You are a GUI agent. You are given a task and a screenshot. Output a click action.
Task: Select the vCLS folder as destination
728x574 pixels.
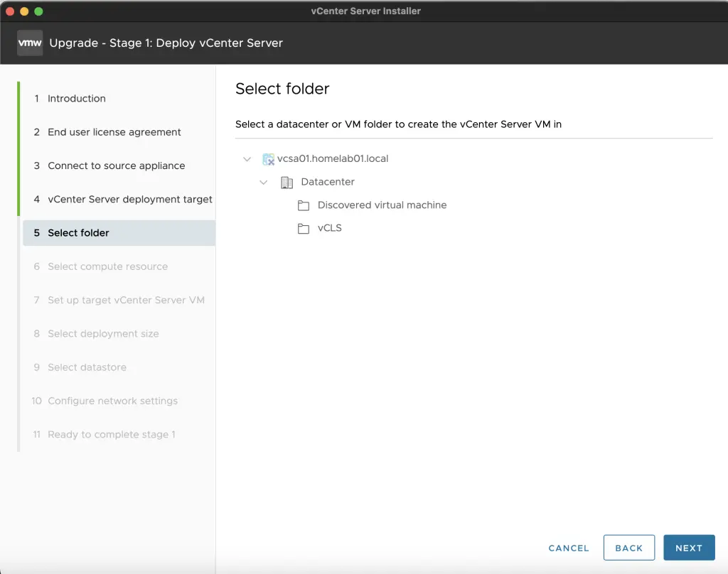[331, 228]
